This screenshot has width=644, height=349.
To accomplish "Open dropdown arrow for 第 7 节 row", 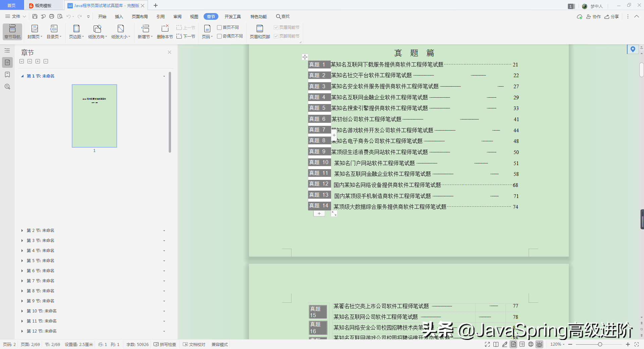I will pos(164,281).
